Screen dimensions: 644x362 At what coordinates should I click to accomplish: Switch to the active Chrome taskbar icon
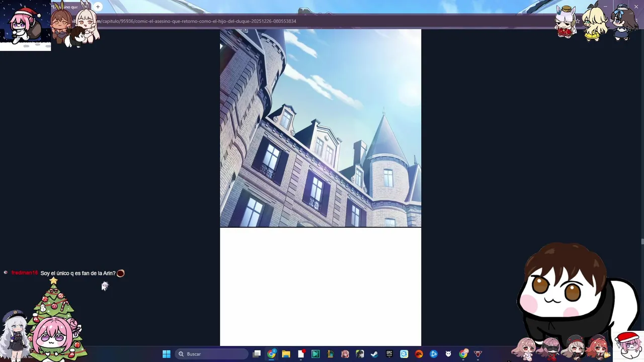(271, 354)
